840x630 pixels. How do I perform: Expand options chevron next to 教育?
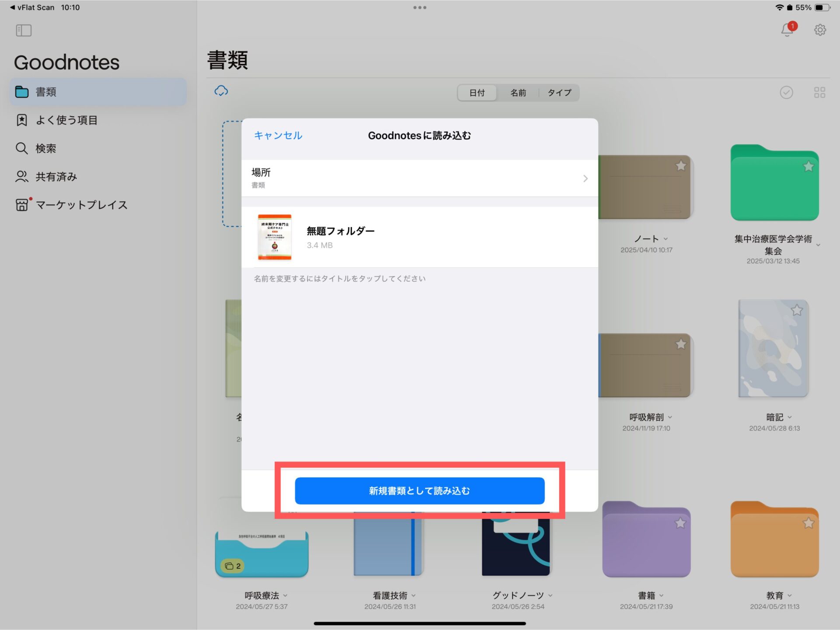tap(789, 596)
